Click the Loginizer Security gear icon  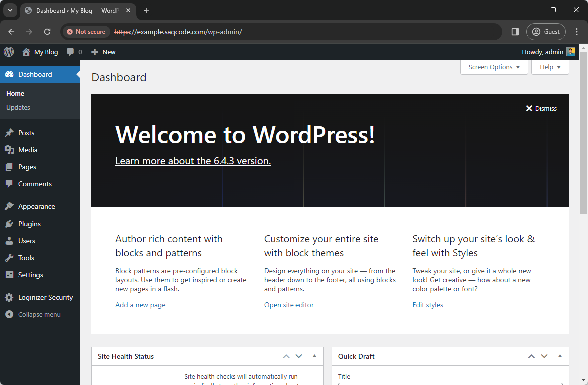coord(10,297)
